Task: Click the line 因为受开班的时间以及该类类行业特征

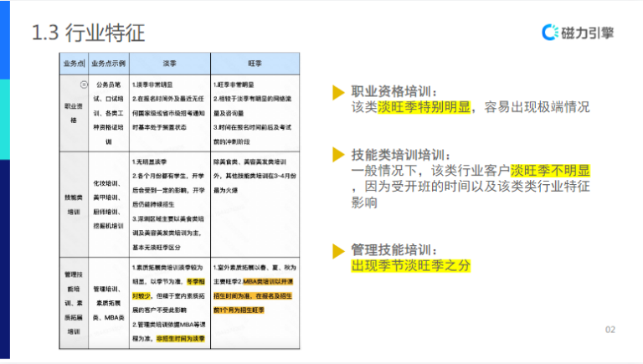Action: [477, 187]
